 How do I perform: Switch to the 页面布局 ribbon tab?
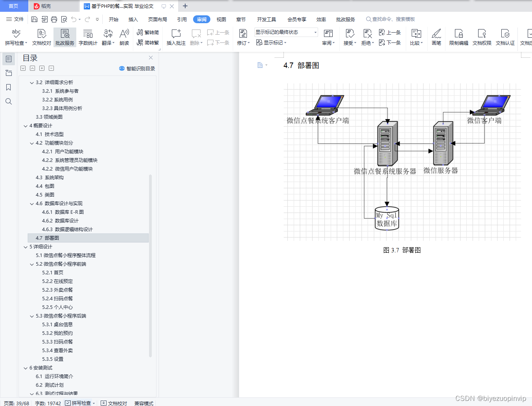tap(158, 19)
